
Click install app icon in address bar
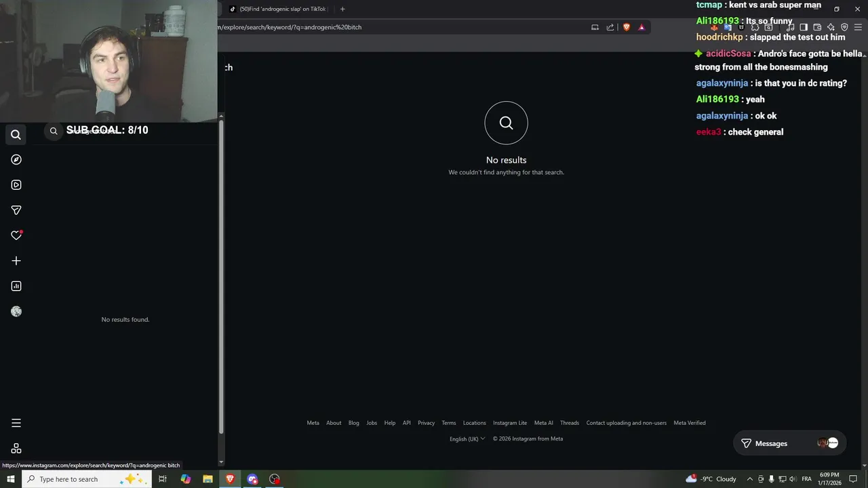coord(595,27)
